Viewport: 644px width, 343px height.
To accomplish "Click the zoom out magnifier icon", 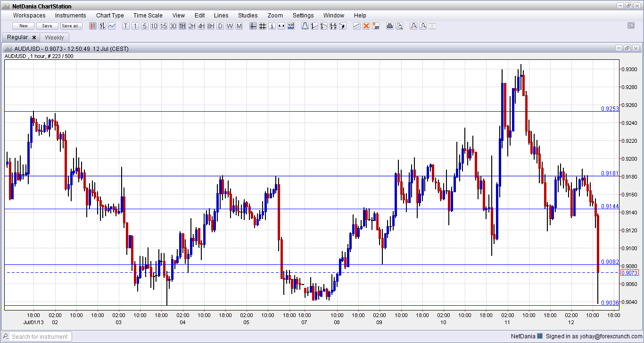I will (423, 26).
